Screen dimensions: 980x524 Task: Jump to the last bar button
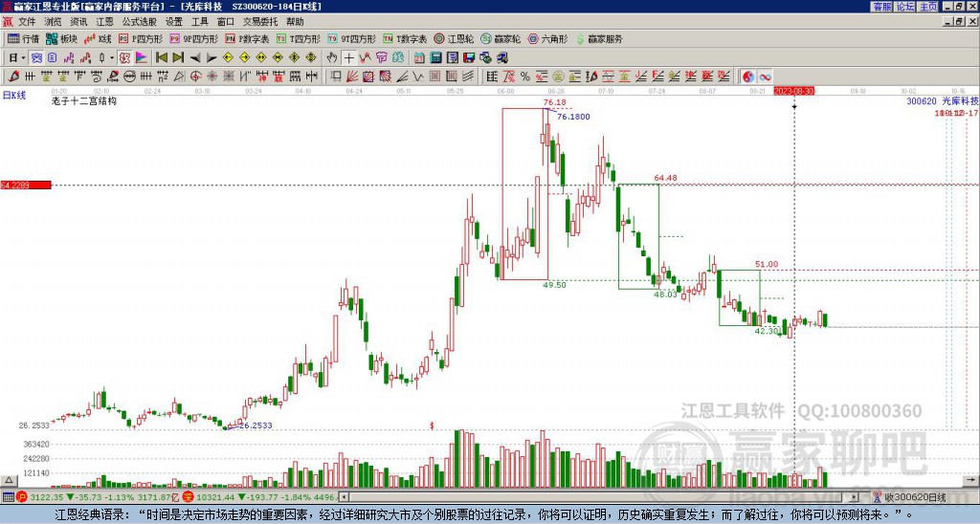[x=178, y=58]
